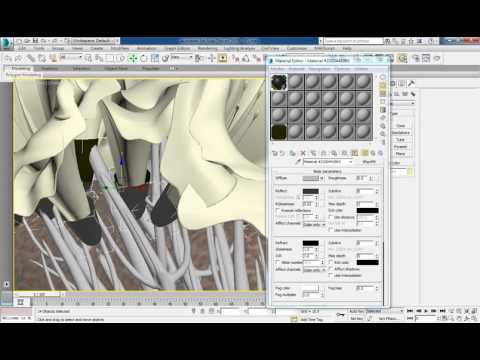
Task: Open refraction Affect channels dropdown
Action: click(314, 270)
